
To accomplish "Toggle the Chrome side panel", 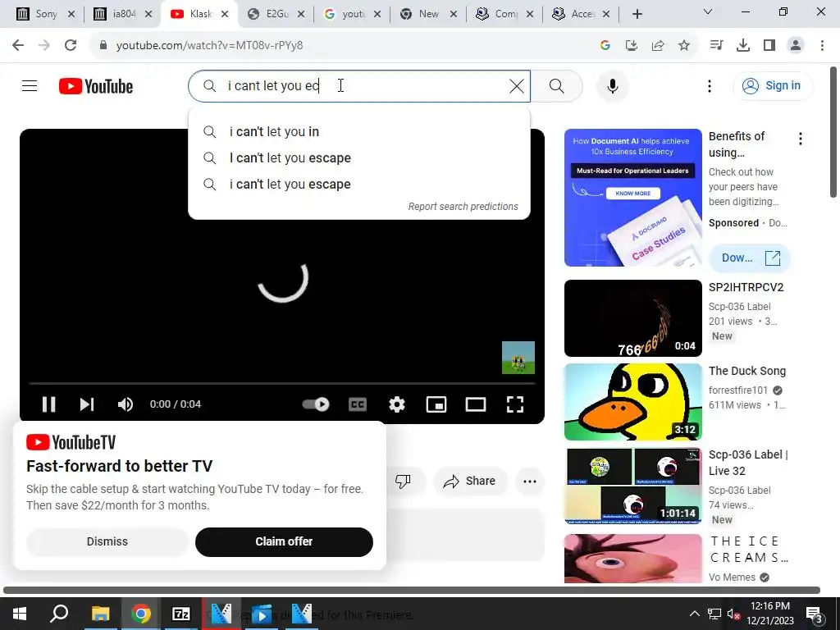I will click(769, 46).
